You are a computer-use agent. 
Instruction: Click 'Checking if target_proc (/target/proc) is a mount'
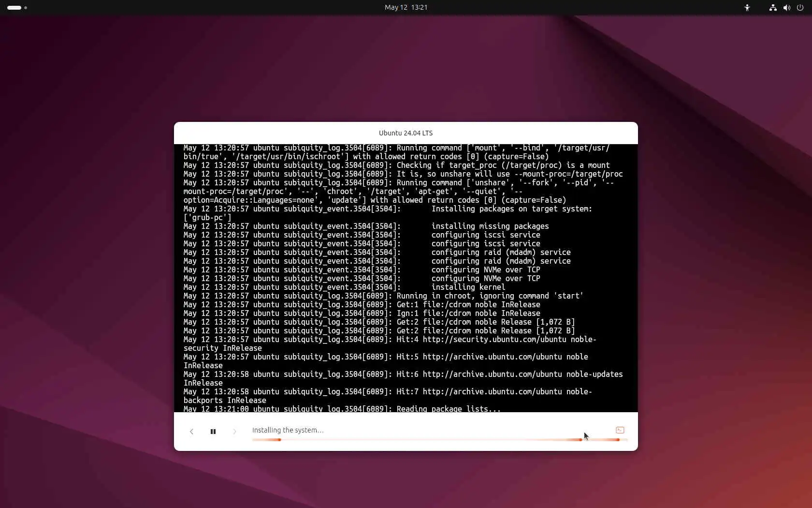[503, 165]
